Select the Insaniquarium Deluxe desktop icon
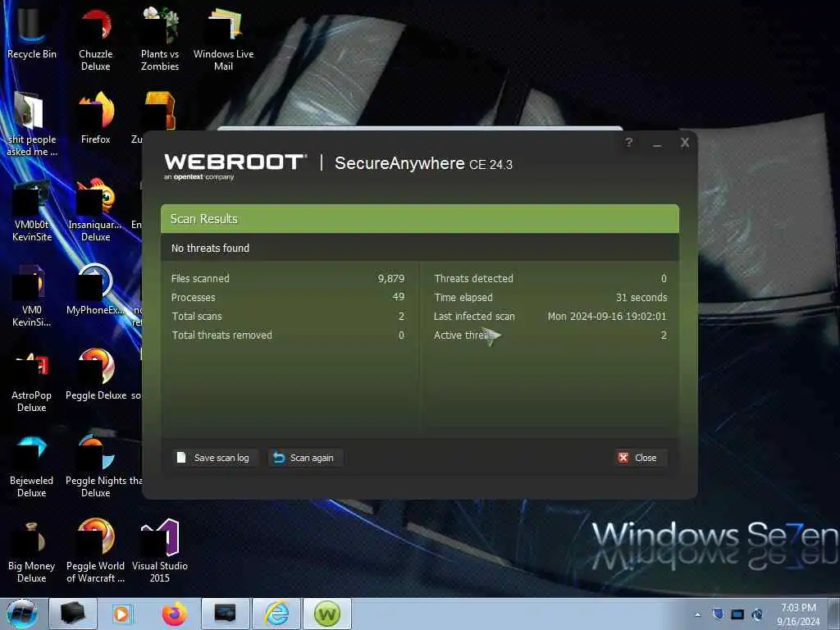The image size is (840, 630). click(95, 210)
